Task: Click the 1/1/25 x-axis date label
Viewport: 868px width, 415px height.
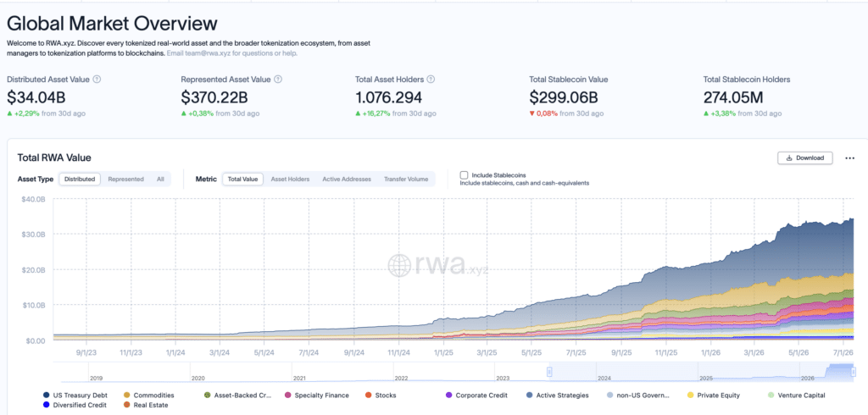Action: pyautogui.click(x=442, y=352)
